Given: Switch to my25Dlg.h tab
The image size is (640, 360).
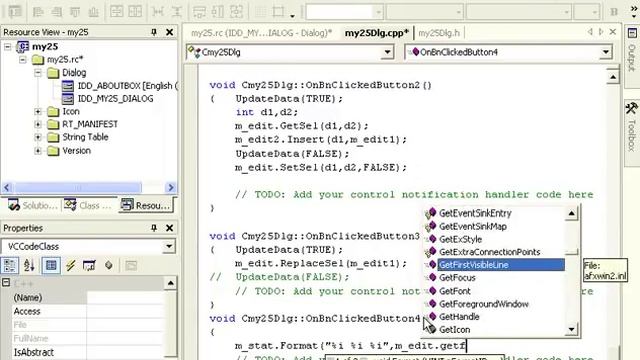Looking at the screenshot, I should pos(439,33).
